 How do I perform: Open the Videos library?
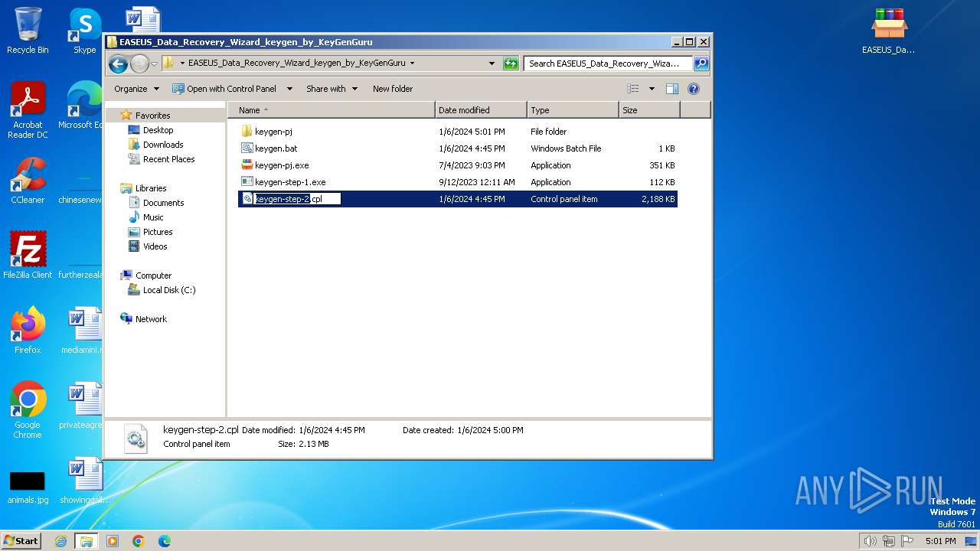(x=155, y=246)
